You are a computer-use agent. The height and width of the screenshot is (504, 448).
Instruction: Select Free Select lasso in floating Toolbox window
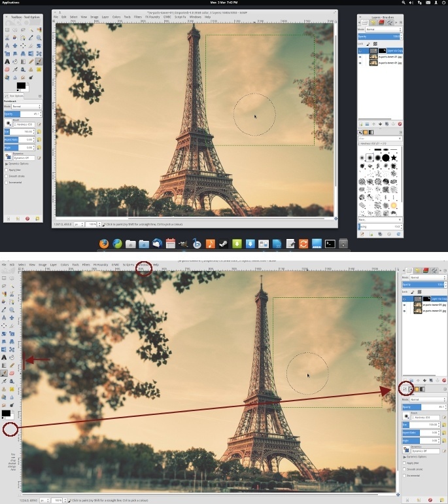click(x=23, y=30)
